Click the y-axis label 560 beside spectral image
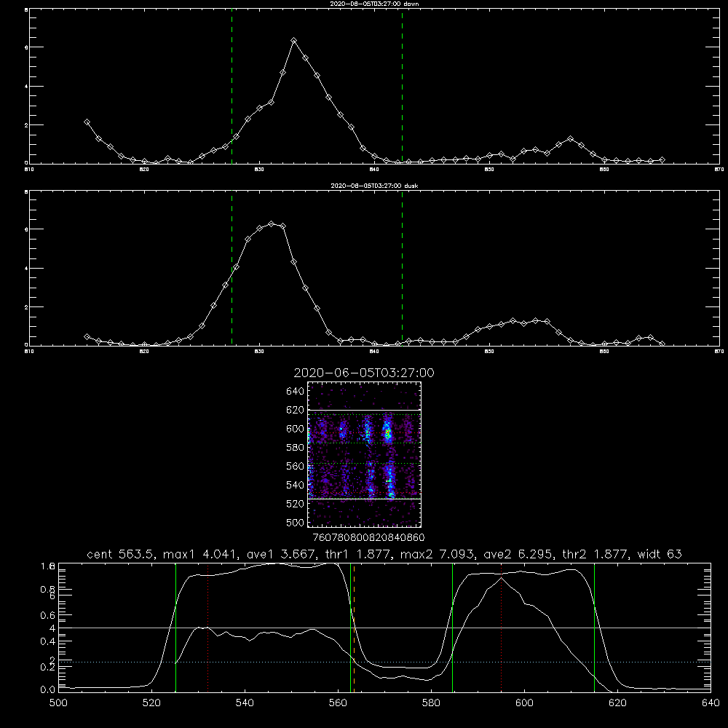 [295, 466]
